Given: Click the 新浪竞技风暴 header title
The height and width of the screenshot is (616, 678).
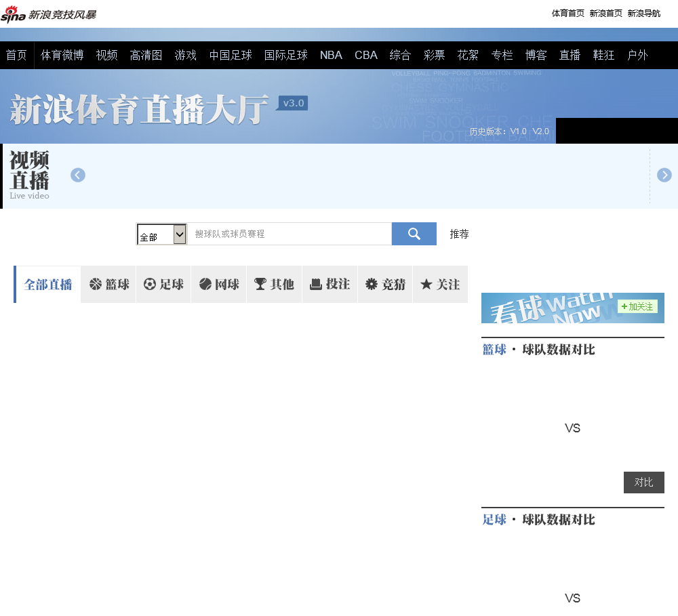Looking at the screenshot, I should 62,15.
